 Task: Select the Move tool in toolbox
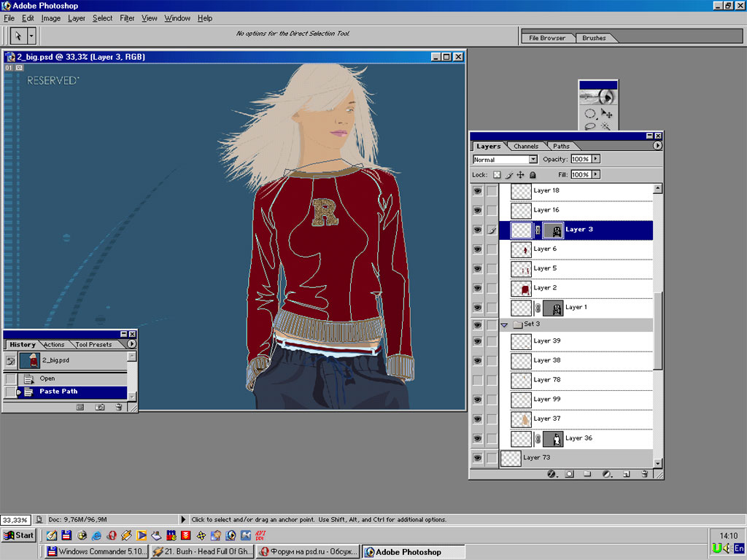point(606,113)
